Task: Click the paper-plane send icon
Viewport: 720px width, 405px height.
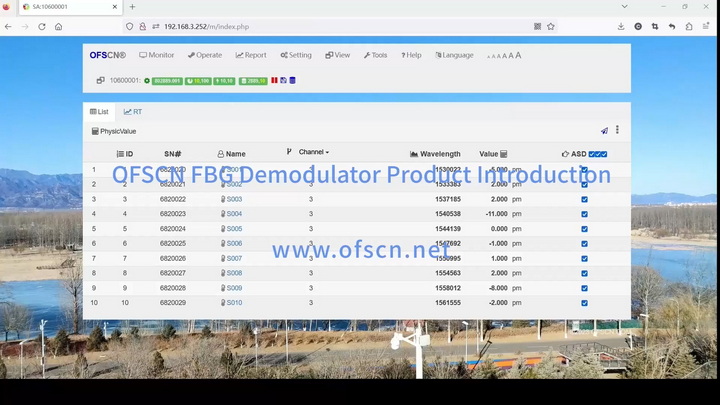Action: click(604, 131)
